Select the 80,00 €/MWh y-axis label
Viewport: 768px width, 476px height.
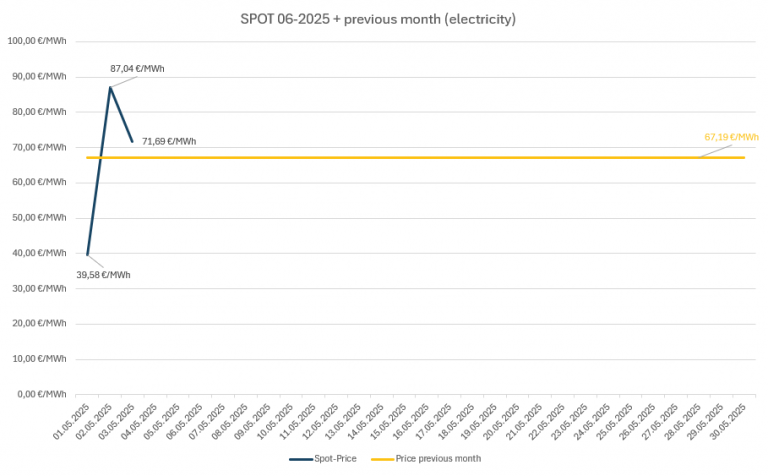point(38,111)
